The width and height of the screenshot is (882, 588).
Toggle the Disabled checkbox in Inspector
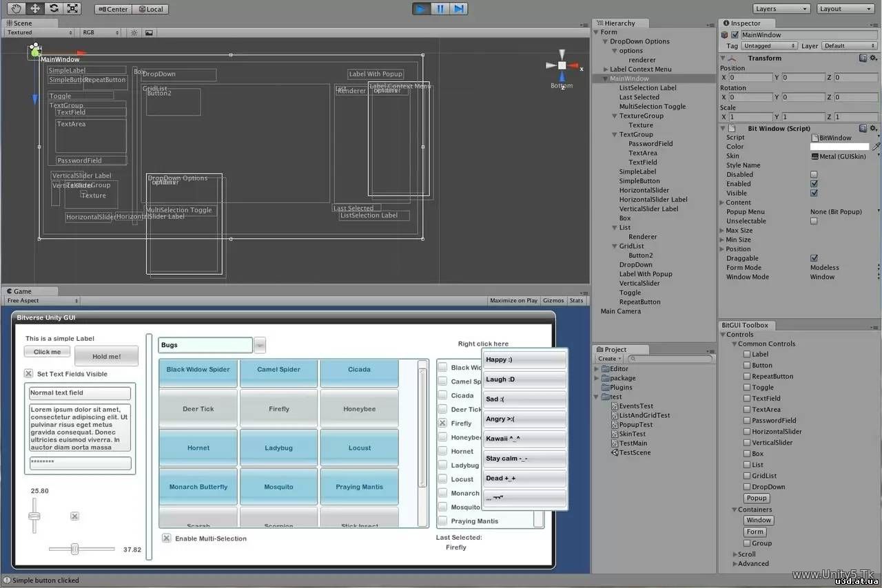point(814,175)
